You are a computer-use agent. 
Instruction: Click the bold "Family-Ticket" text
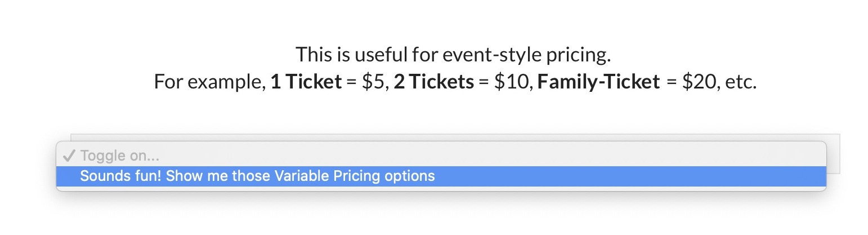point(598,82)
